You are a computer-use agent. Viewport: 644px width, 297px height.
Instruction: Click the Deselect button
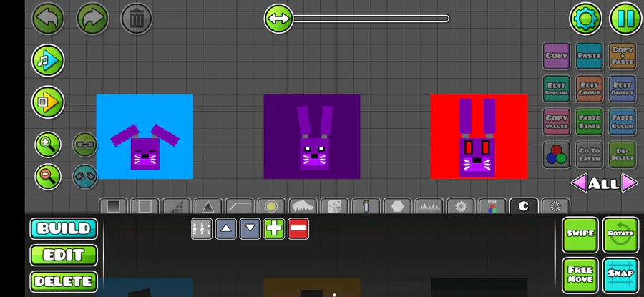(x=623, y=155)
